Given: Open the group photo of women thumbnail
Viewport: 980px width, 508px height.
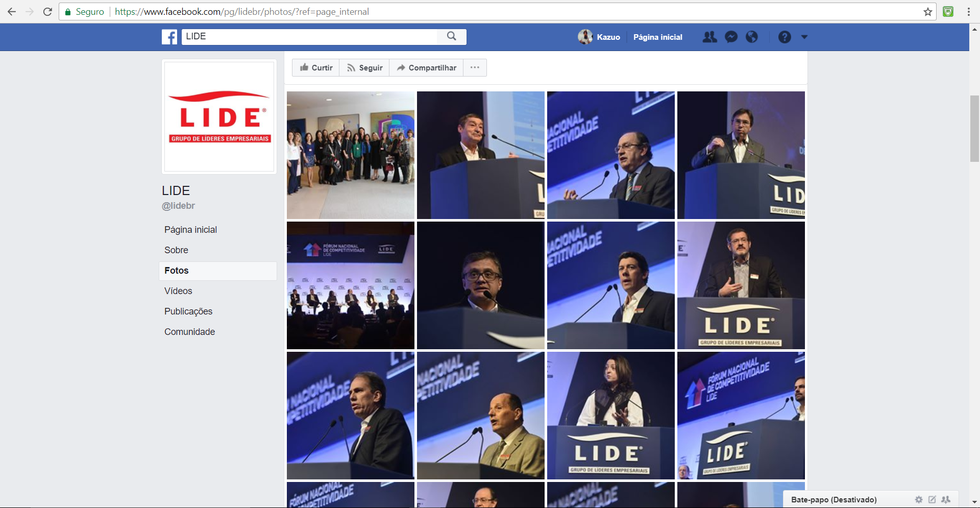Looking at the screenshot, I should click(x=351, y=155).
